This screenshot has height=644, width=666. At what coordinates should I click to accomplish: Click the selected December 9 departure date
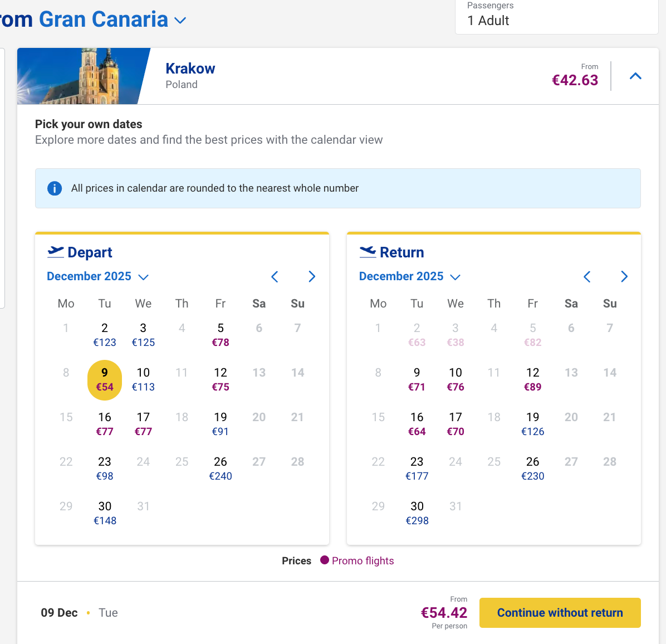tap(105, 379)
